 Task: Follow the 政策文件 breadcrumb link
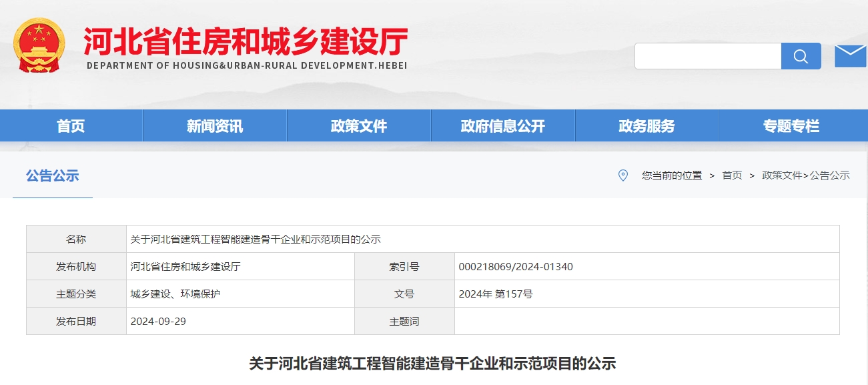pyautogui.click(x=782, y=175)
